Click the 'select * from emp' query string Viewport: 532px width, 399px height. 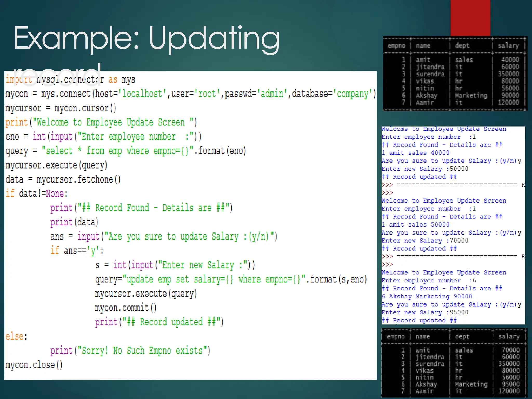117,151
